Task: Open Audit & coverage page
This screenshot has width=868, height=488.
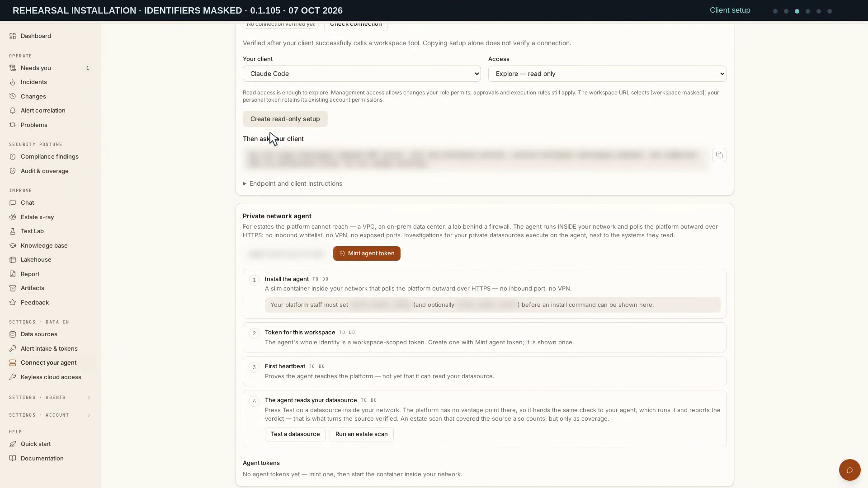Action: coord(50,171)
